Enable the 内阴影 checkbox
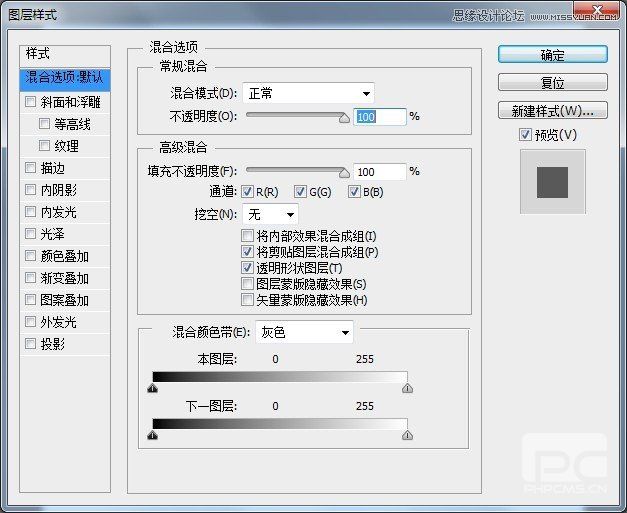 tap(30, 190)
